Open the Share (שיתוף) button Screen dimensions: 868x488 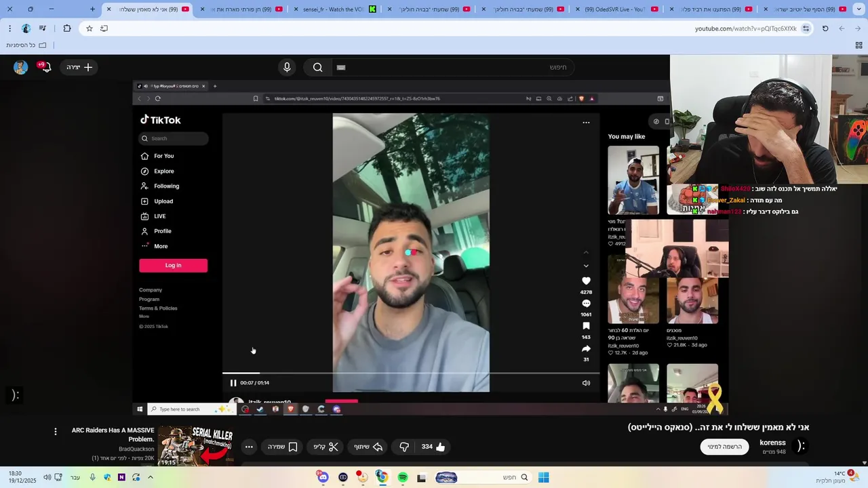click(368, 447)
